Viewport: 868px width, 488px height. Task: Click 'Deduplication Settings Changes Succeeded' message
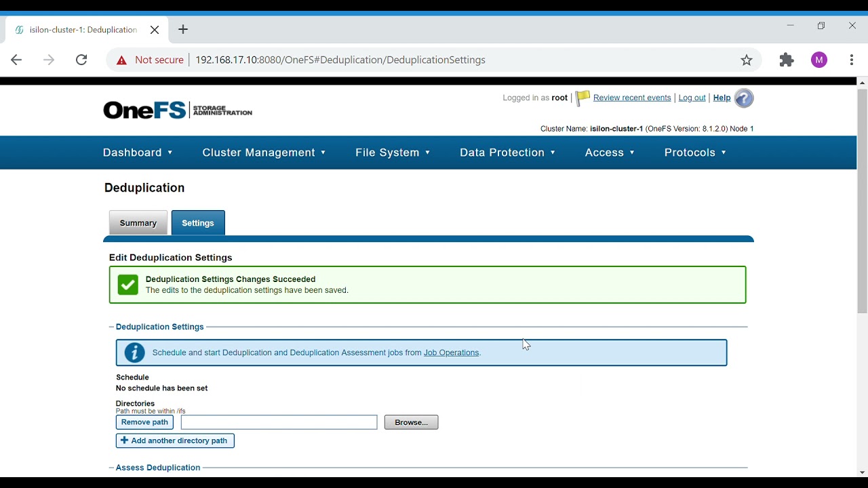coord(231,279)
